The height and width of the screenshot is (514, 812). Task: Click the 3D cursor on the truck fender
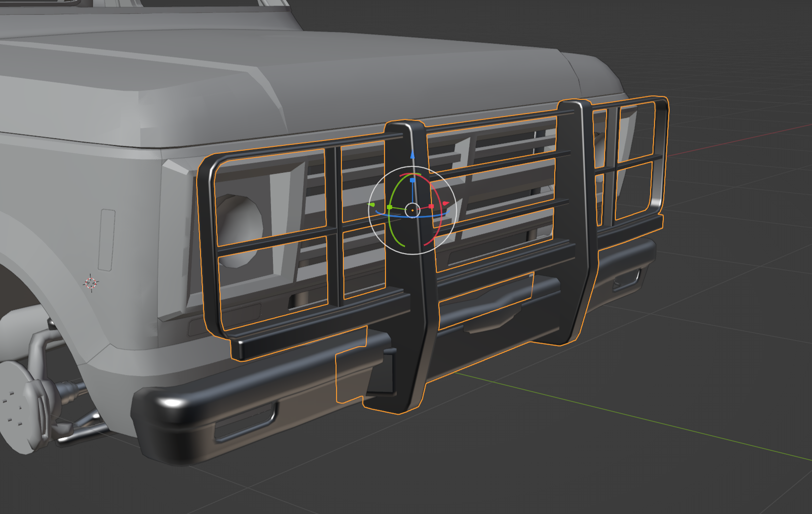(91, 282)
